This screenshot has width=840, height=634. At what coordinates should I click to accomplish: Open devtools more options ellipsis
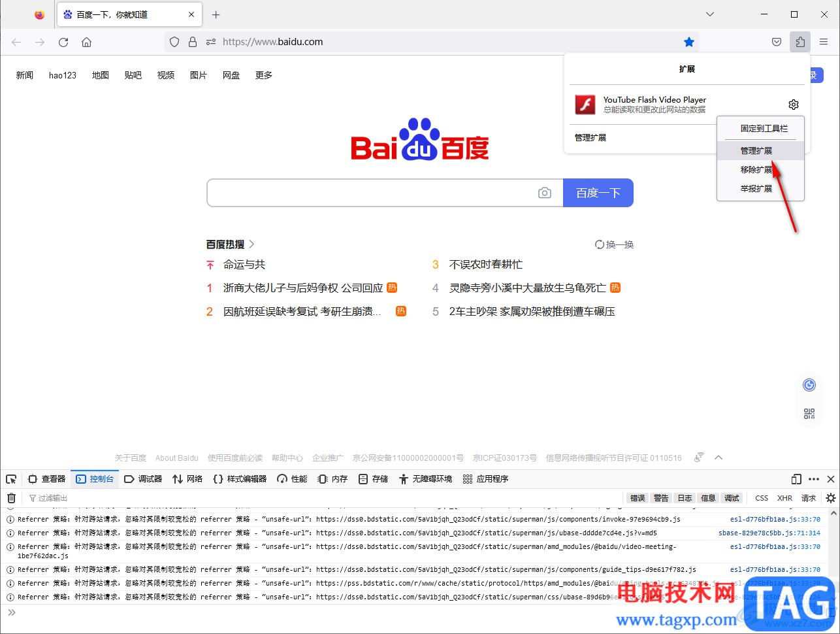[x=814, y=479]
